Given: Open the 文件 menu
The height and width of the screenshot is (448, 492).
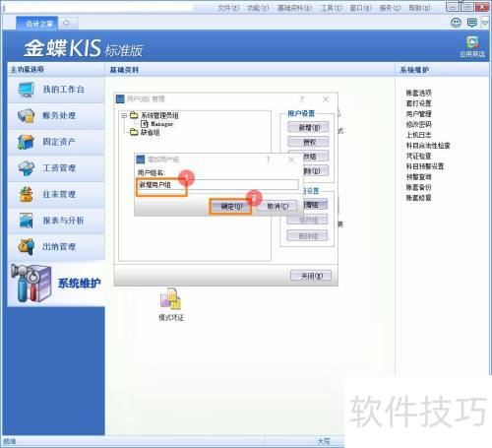Looking at the screenshot, I should [228, 8].
